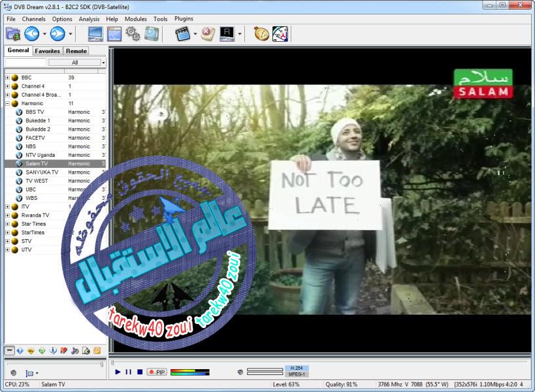Image resolution: width=535 pixels, height=392 pixels.
Task: Click the channel search input field
Action: [x=25, y=63]
